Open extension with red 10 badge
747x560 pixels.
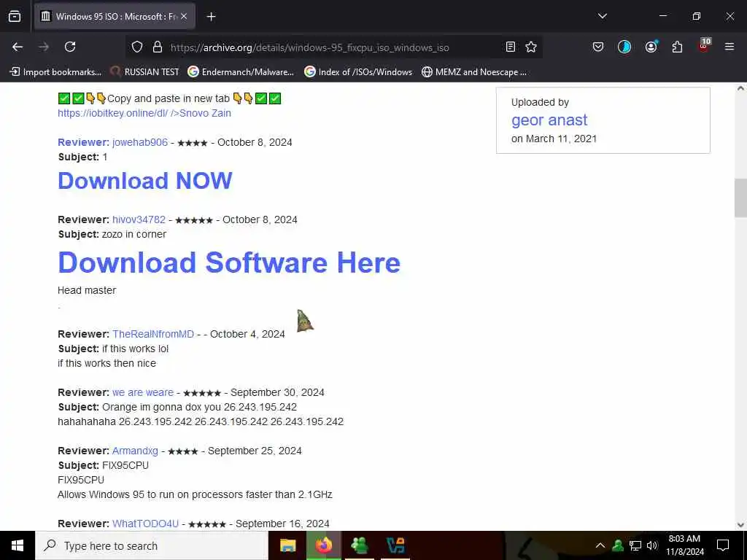click(704, 45)
